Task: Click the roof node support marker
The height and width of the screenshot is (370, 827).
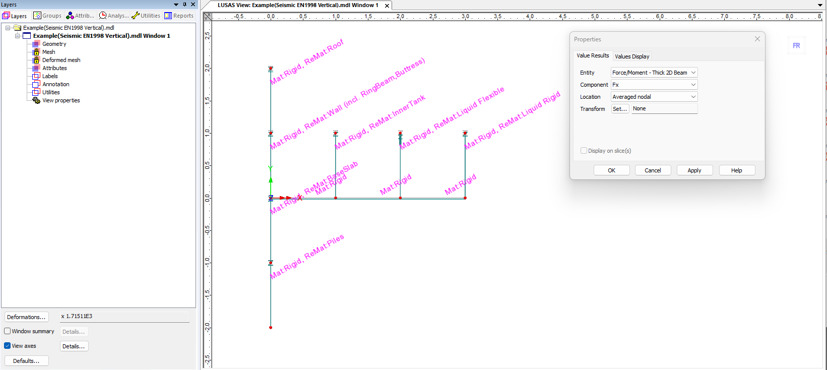Action: [x=271, y=69]
